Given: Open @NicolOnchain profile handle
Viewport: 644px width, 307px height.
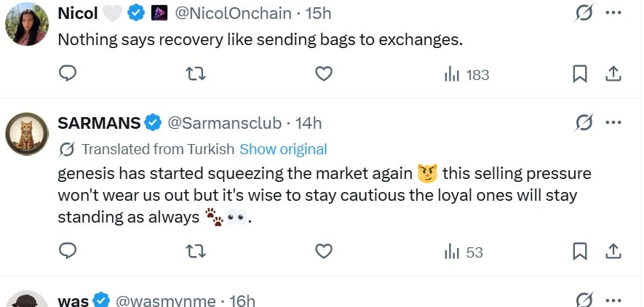Looking at the screenshot, I should pos(230,12).
